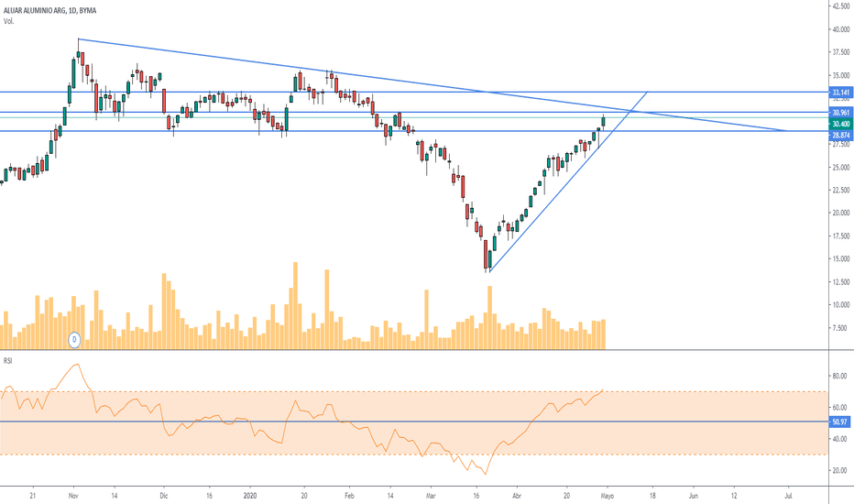Click the 42.500 price axis label
This screenshot has width=854, height=504.
(x=841, y=6)
